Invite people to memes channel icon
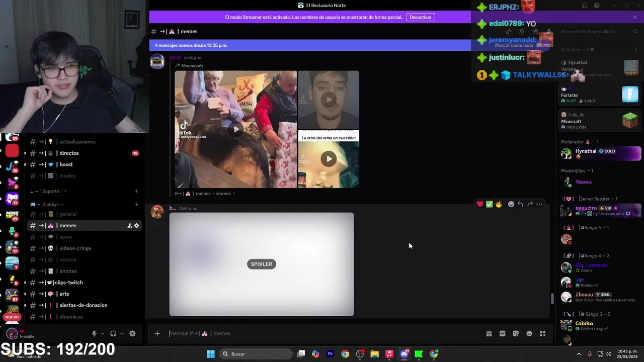 (x=129, y=226)
